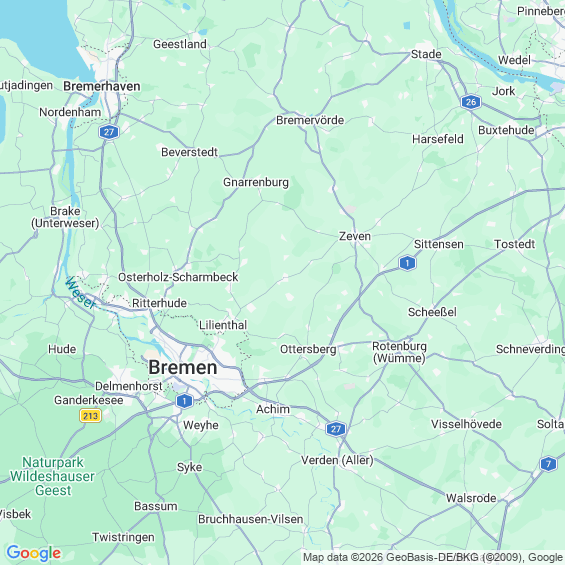
Task: Click the Google logo in the corner
Action: click(34, 553)
